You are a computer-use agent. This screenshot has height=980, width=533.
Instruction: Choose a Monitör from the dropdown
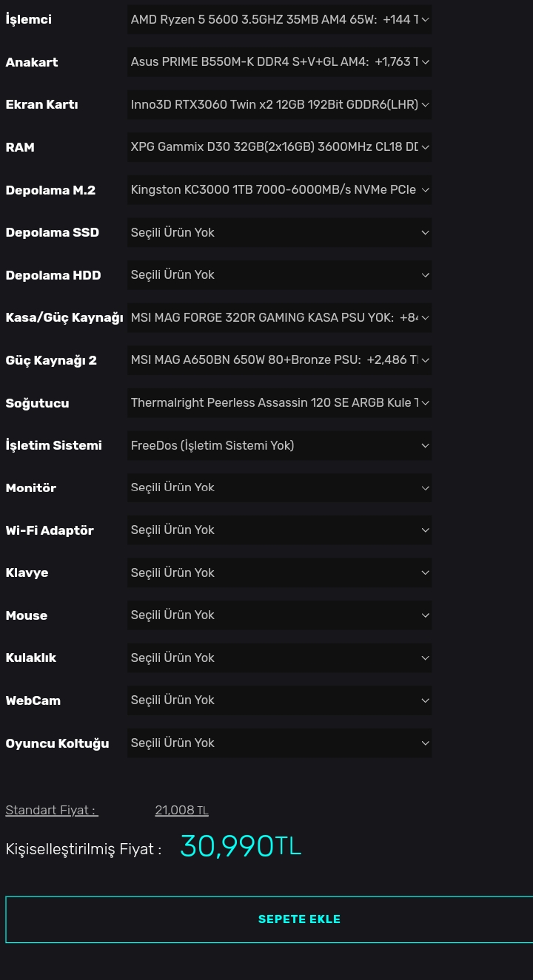[279, 488]
